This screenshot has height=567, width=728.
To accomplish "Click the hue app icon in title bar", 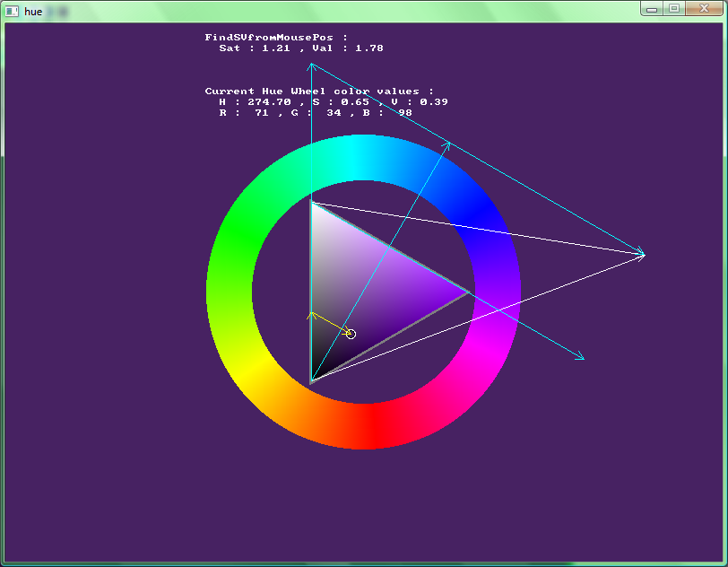I will [12, 10].
